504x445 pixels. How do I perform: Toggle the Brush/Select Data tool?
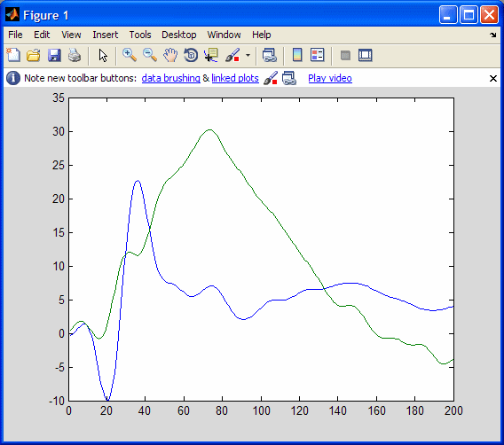click(232, 55)
